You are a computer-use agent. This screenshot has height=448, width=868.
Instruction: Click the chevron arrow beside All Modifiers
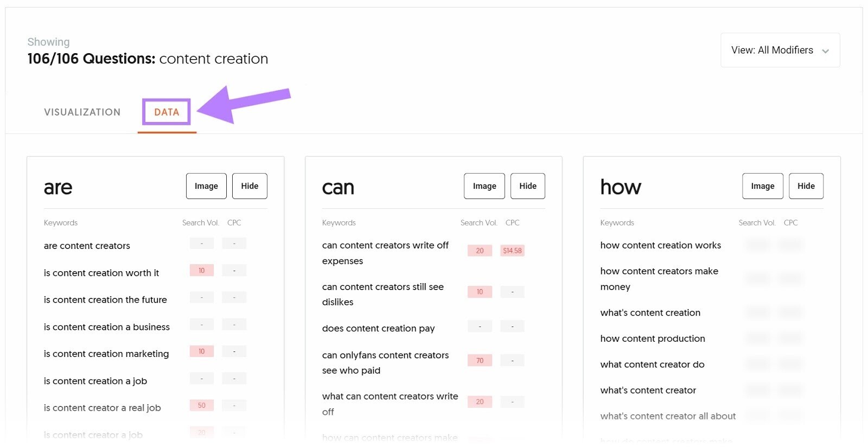(x=825, y=51)
